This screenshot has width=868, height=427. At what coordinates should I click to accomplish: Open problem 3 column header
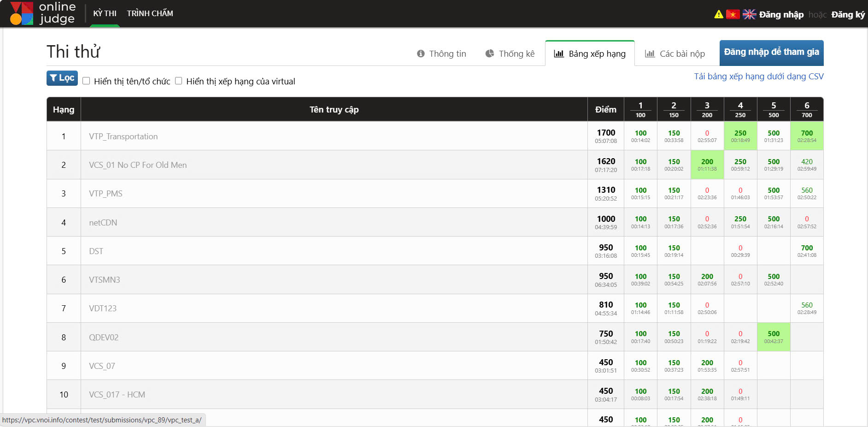[x=707, y=109]
